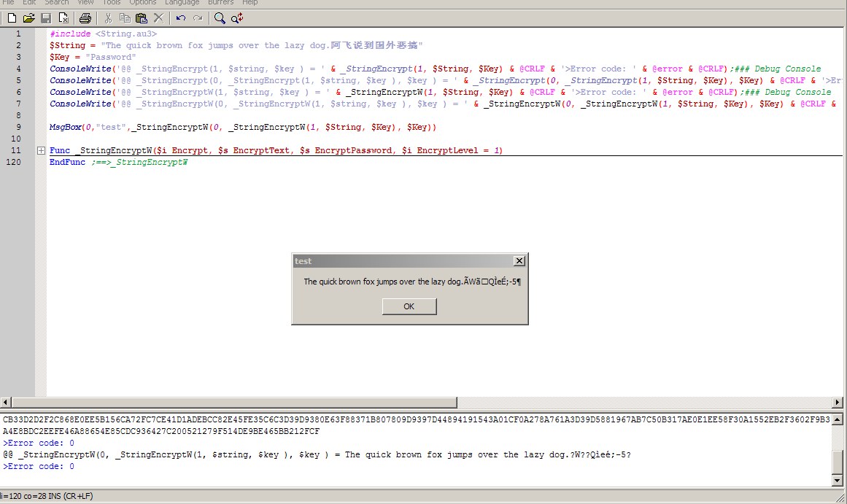This screenshot has height=504, width=847.
Task: Click the last '>Error code: 0' output line
Action: tap(39, 466)
